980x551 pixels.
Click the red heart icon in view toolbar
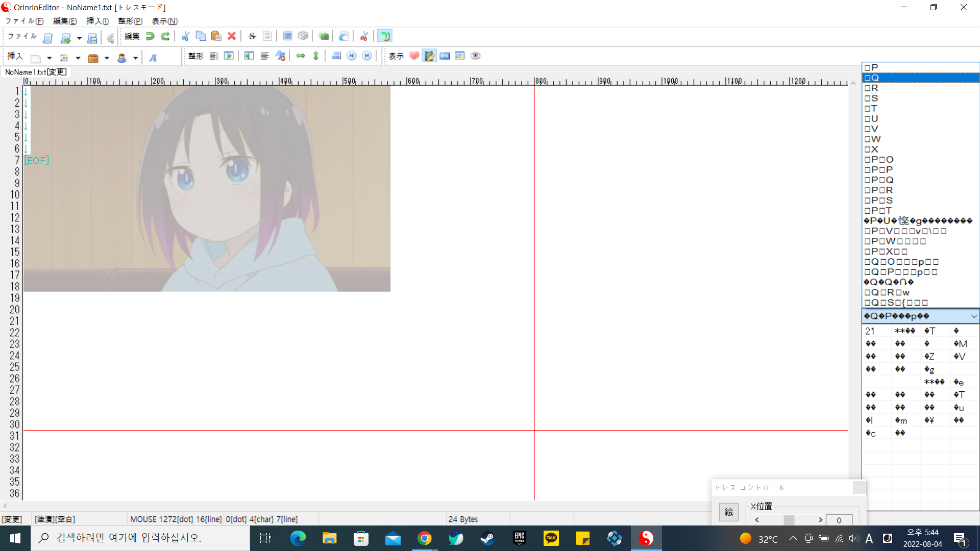pos(414,56)
